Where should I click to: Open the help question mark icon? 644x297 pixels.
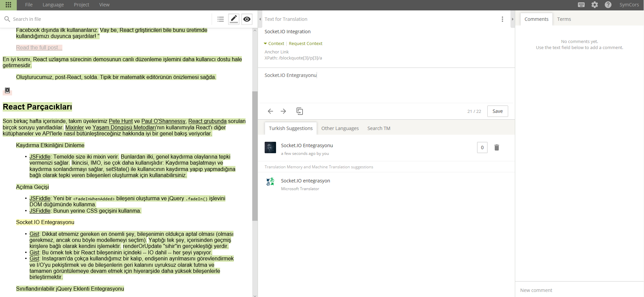(608, 5)
